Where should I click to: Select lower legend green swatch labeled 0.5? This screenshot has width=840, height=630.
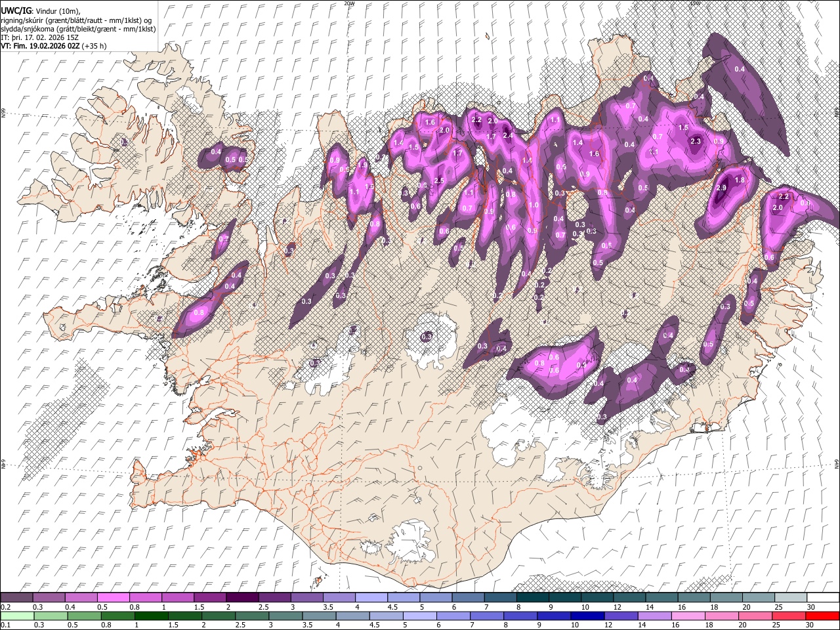(83, 616)
